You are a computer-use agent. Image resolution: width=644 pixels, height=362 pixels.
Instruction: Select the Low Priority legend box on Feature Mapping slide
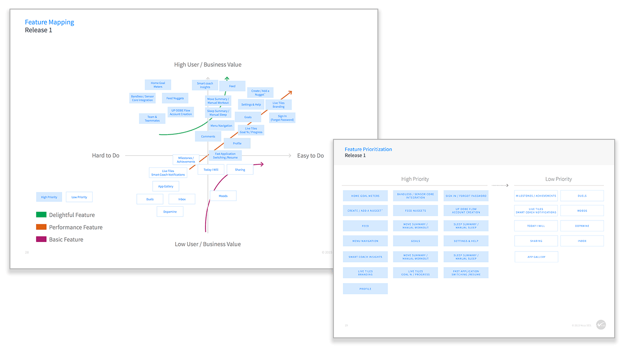79,197
